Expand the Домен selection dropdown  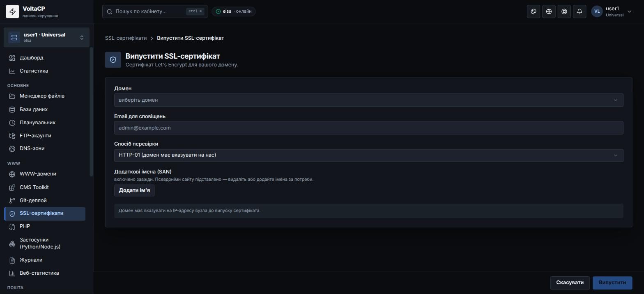click(x=368, y=100)
